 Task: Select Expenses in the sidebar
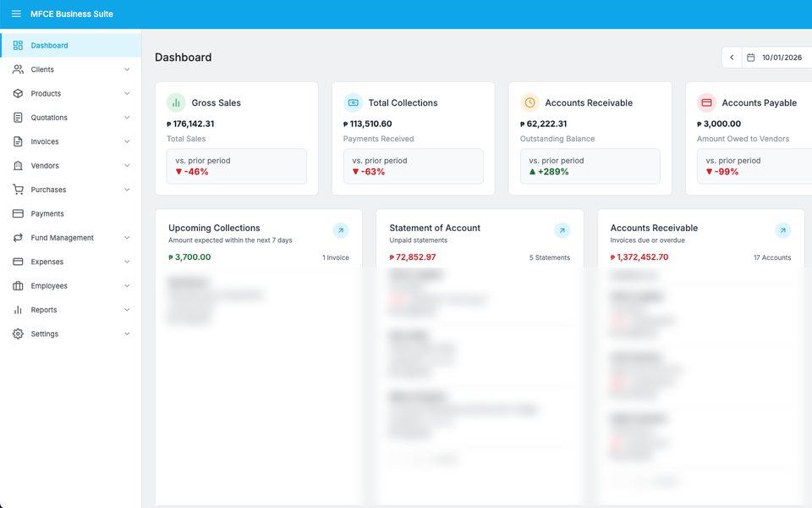click(70, 262)
